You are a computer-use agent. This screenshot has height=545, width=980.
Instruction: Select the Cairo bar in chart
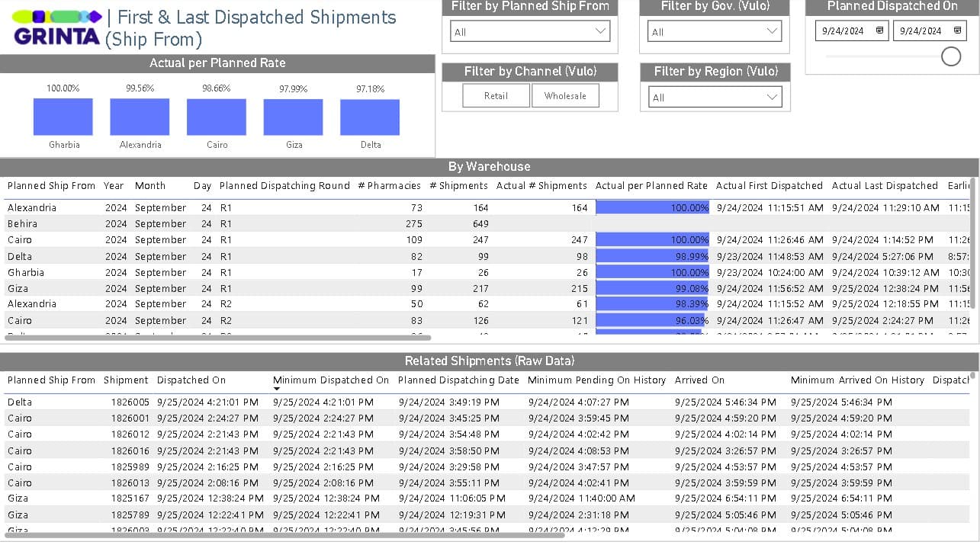click(217, 117)
